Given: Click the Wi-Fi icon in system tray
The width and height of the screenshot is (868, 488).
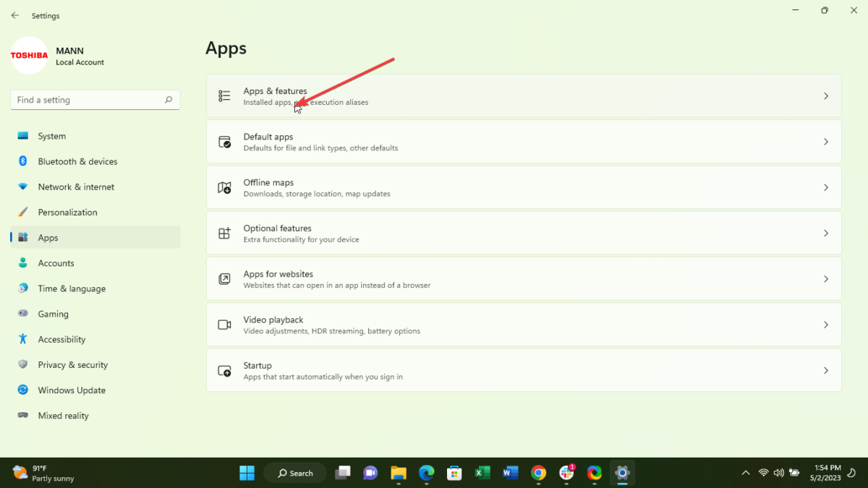Looking at the screenshot, I should (x=763, y=473).
